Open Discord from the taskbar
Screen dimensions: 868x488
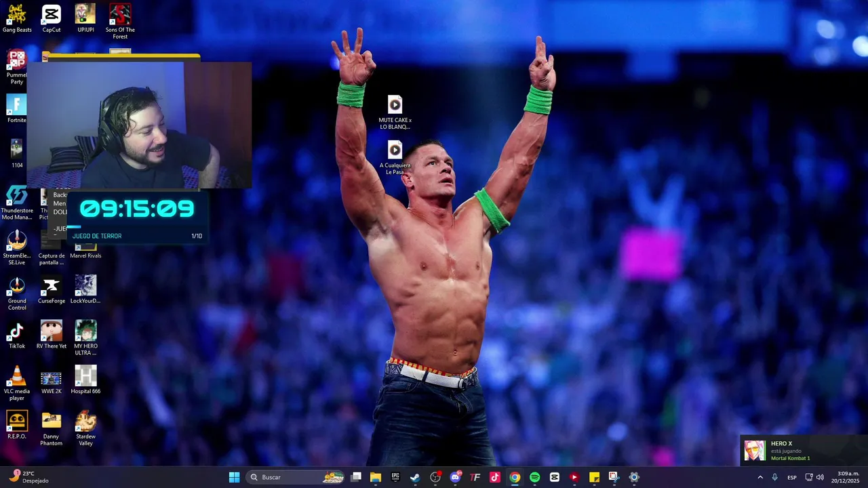pyautogui.click(x=455, y=477)
